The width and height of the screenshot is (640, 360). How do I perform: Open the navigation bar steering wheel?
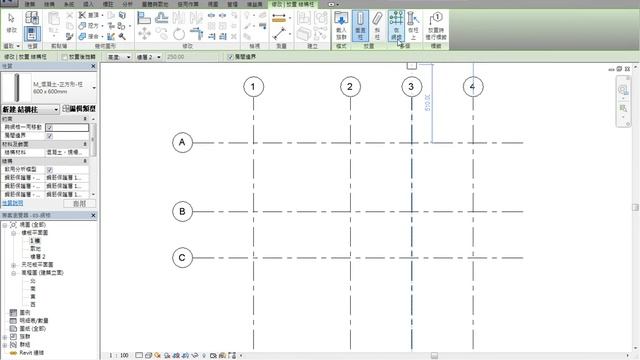[x=623, y=90]
